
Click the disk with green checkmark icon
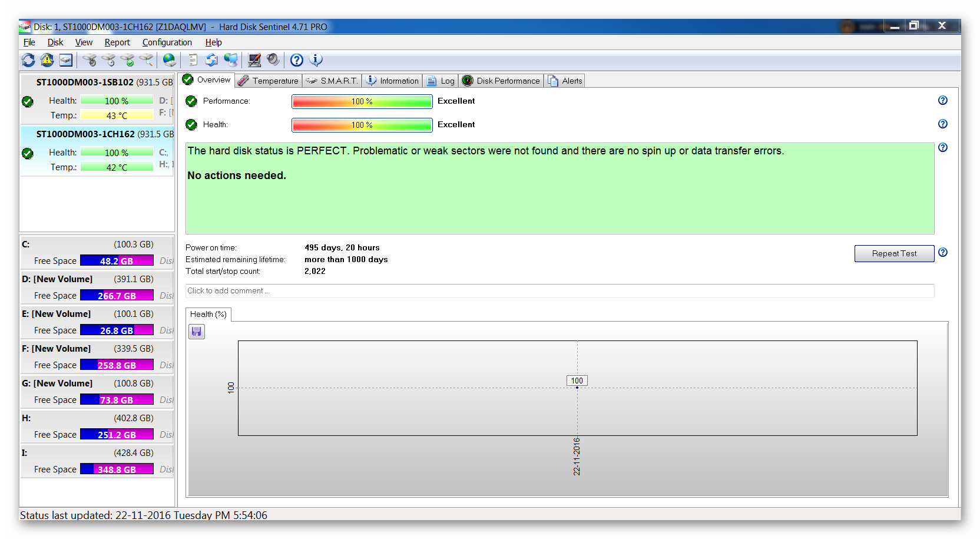click(x=127, y=60)
